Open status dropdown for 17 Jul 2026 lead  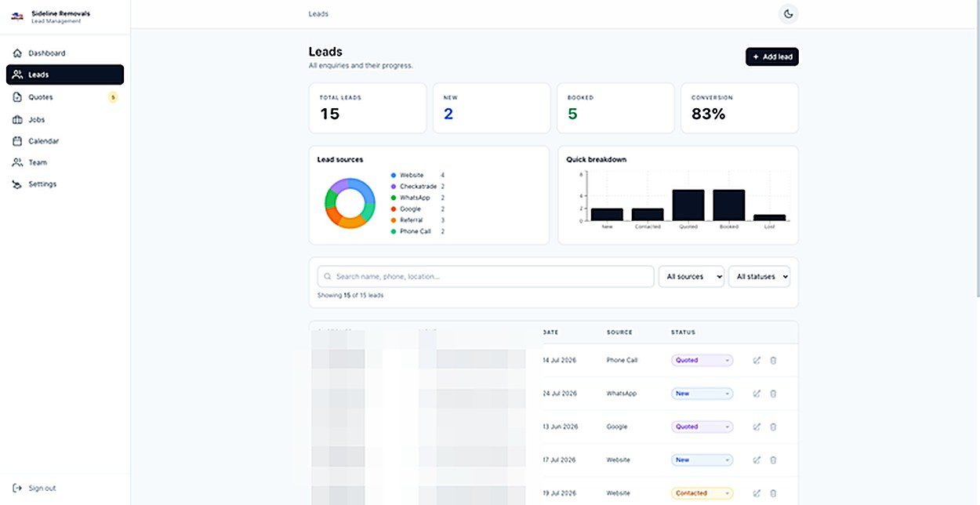coord(702,460)
